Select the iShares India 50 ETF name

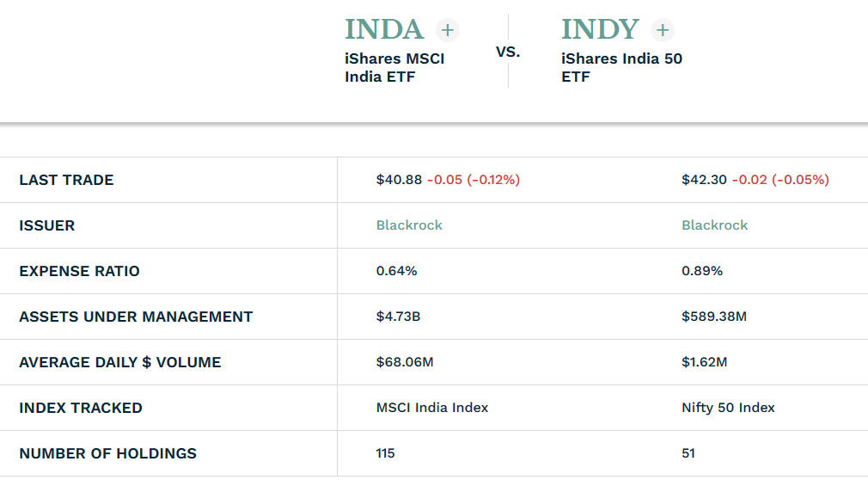(x=621, y=68)
